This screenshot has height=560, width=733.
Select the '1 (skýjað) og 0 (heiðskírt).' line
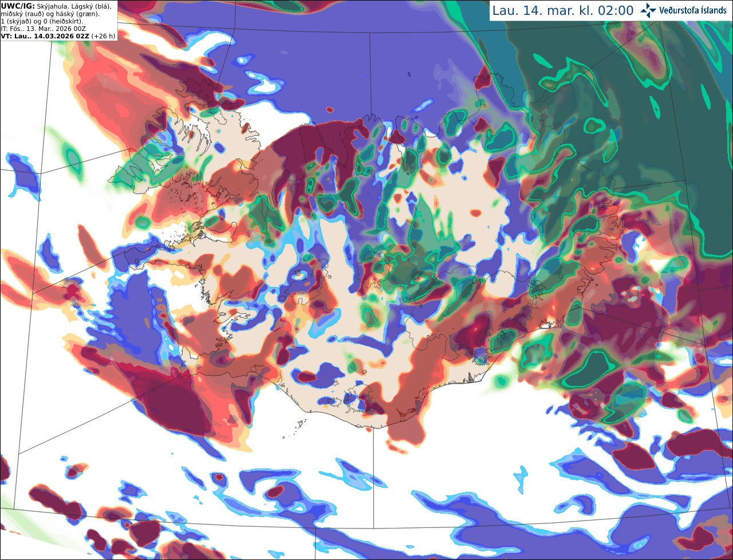pyautogui.click(x=42, y=22)
